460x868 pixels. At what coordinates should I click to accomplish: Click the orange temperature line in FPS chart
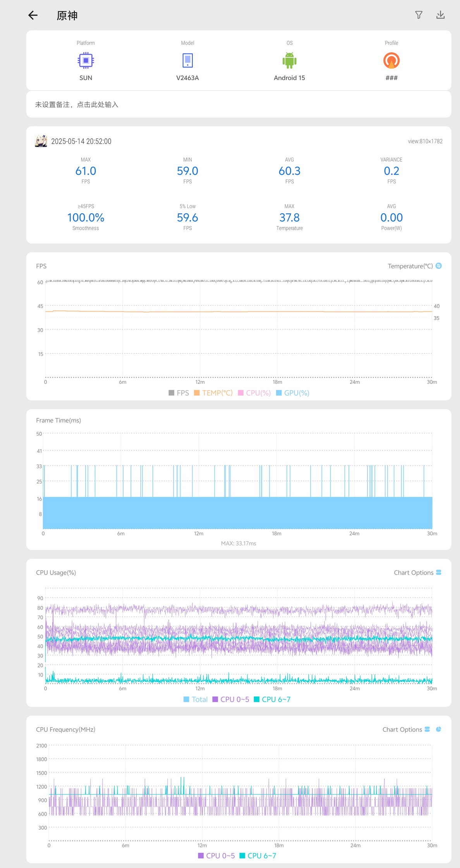(x=239, y=312)
